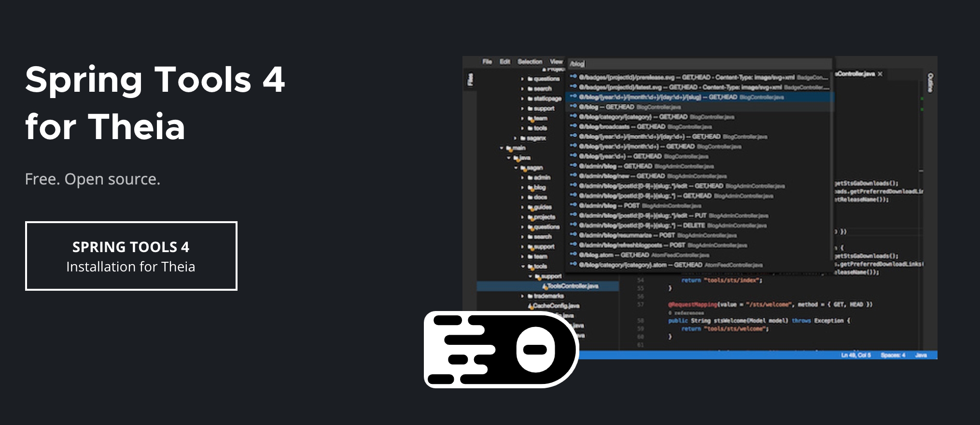Select the @/badges latest.svg result
This screenshot has height=425, width=980.
click(700, 87)
